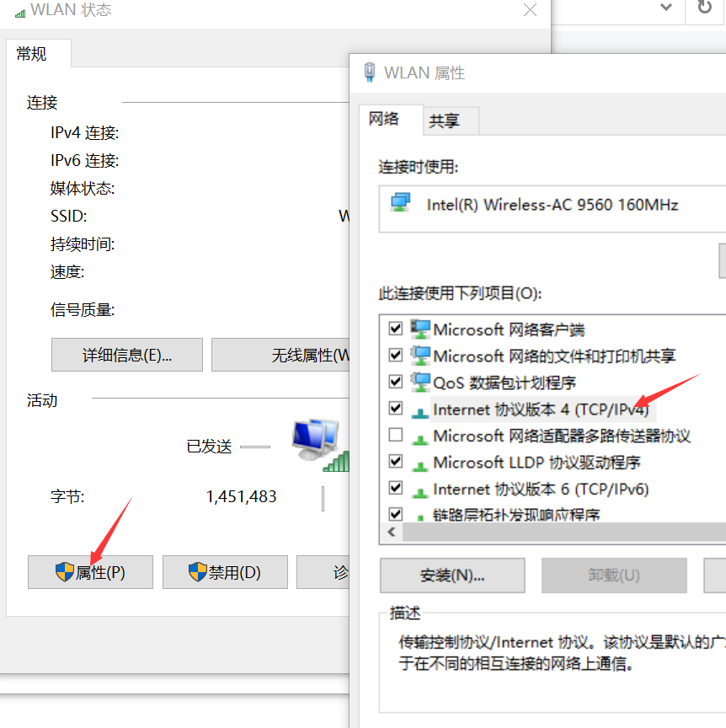Click the shield icon on 属性(P) button
The height and width of the screenshot is (728, 726).
(x=65, y=571)
